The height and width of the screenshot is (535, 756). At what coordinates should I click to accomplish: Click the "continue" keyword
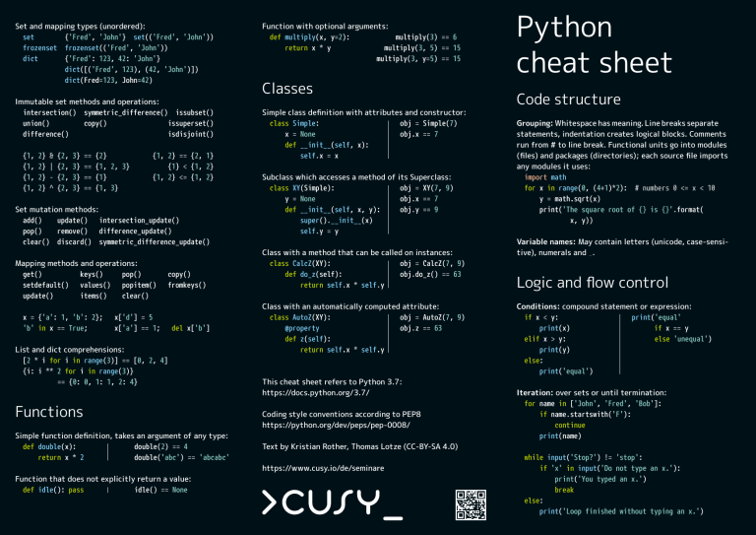pos(570,425)
